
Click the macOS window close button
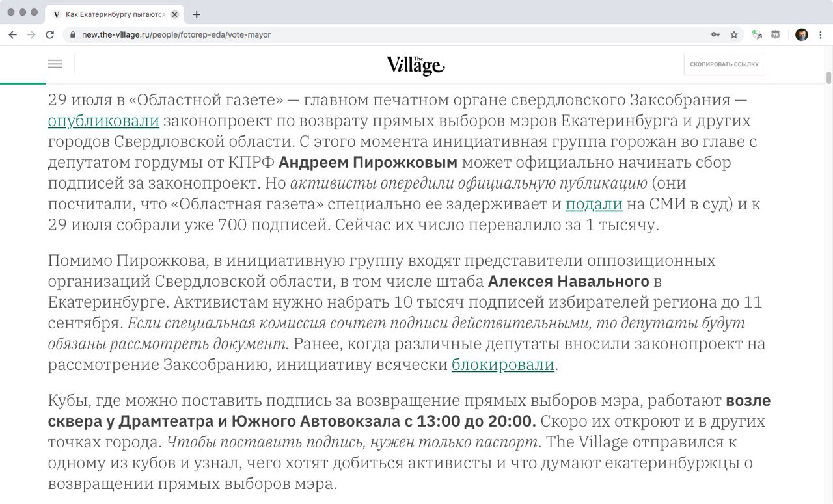pyautogui.click(x=10, y=12)
